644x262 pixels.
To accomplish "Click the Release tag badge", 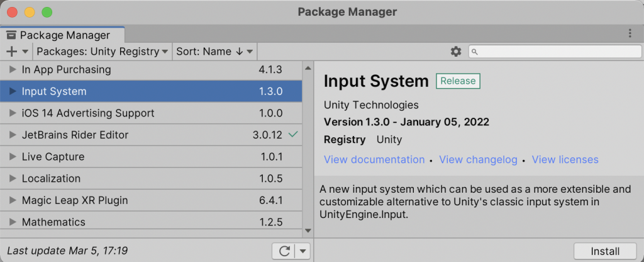I will (x=458, y=81).
